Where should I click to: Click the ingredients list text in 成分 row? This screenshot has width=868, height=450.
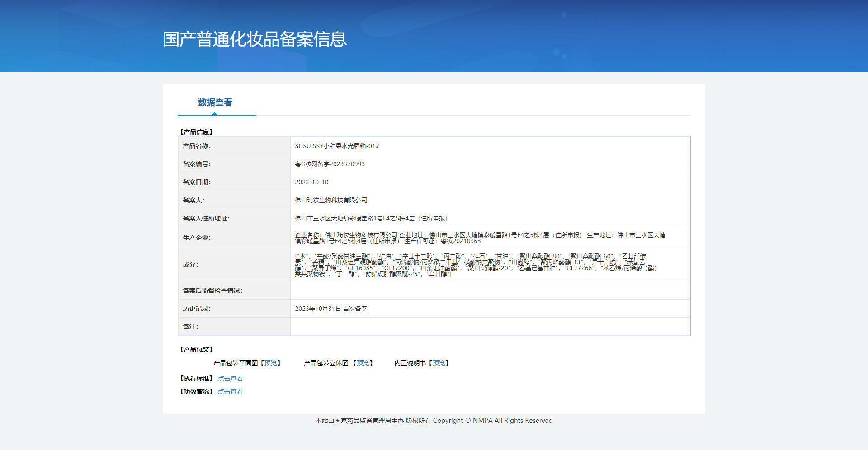pos(476,265)
